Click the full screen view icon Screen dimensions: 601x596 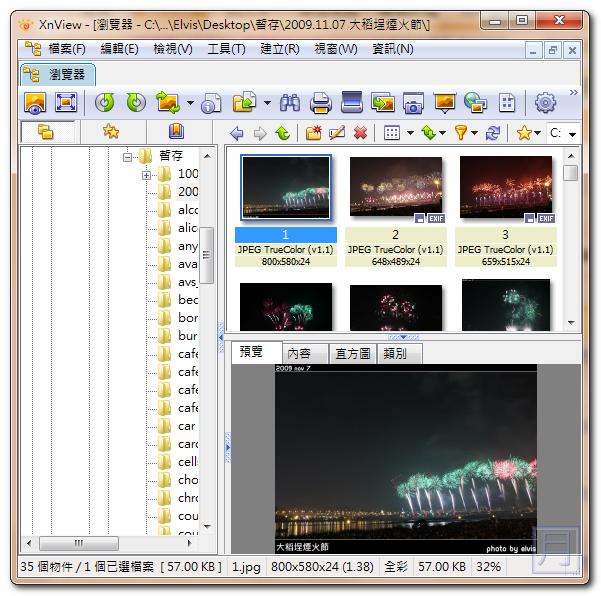(x=66, y=102)
